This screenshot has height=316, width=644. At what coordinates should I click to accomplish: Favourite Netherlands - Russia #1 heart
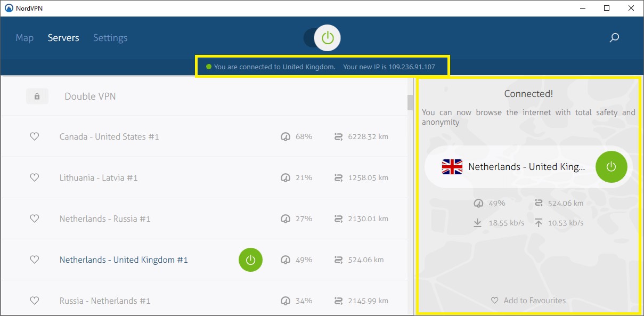34,218
